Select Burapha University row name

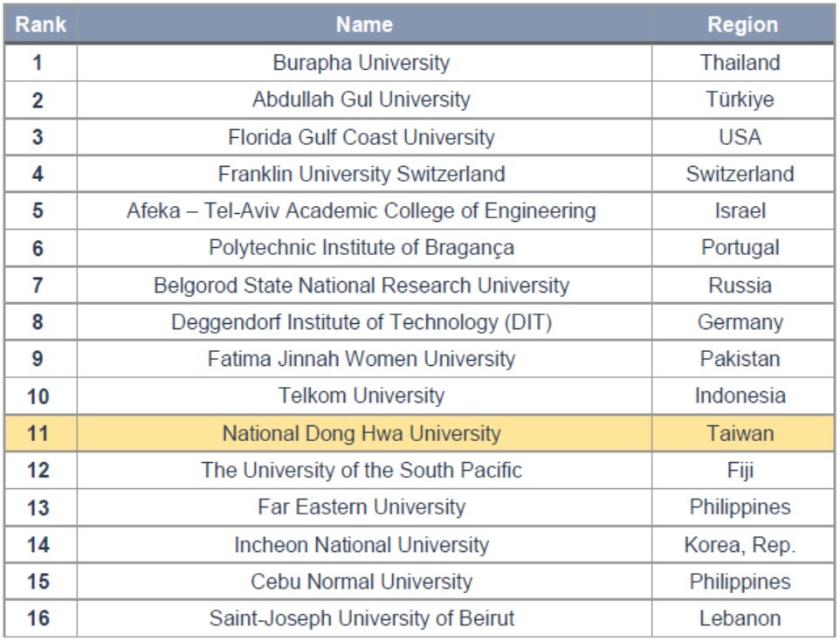coord(361,63)
